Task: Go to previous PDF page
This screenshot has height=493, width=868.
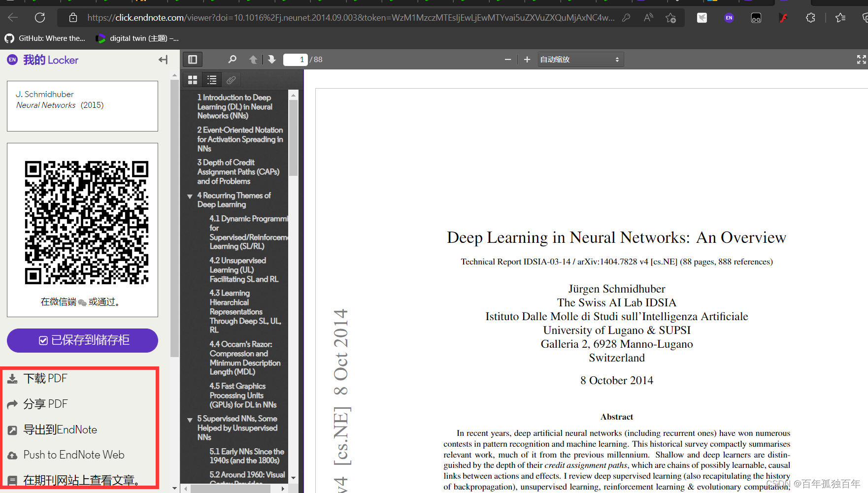Action: point(253,60)
